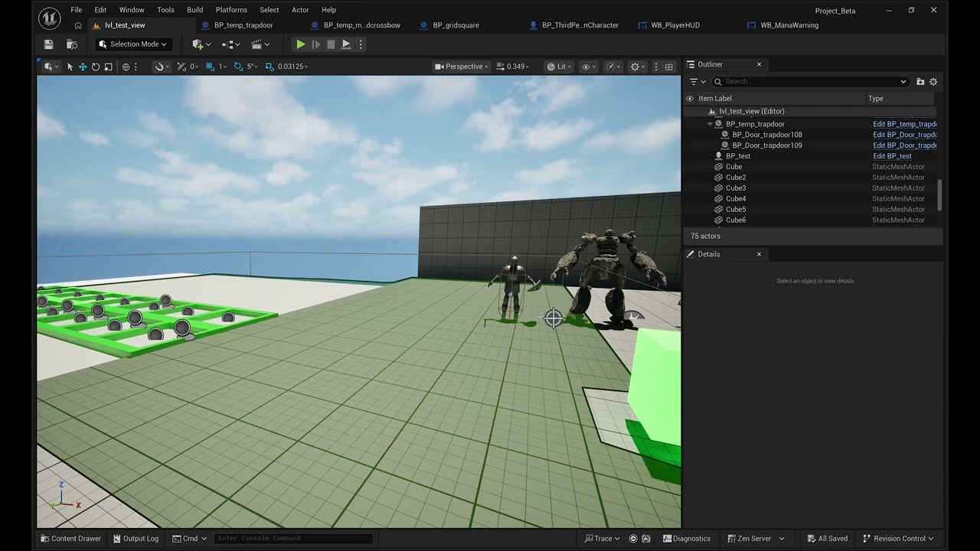
Task: Open the Cmd console type dropdown
Action: point(190,539)
